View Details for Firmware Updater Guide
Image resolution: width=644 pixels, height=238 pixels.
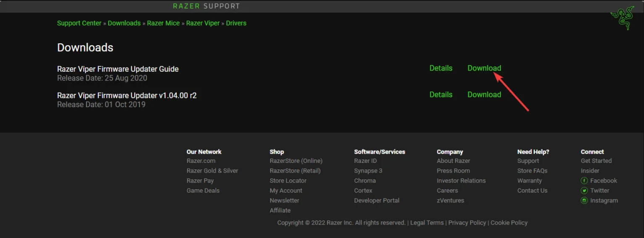coord(441,68)
